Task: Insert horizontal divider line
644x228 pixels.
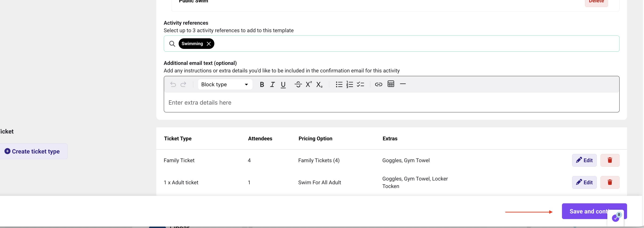Action: click(x=402, y=84)
